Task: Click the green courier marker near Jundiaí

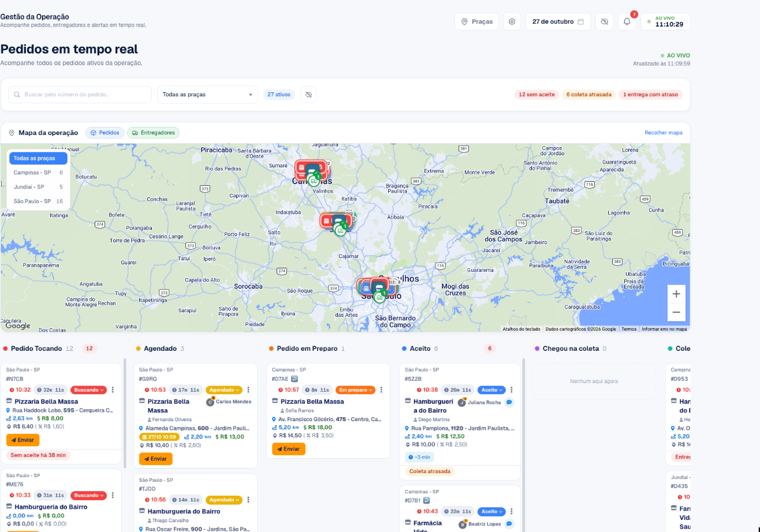Action: click(340, 230)
